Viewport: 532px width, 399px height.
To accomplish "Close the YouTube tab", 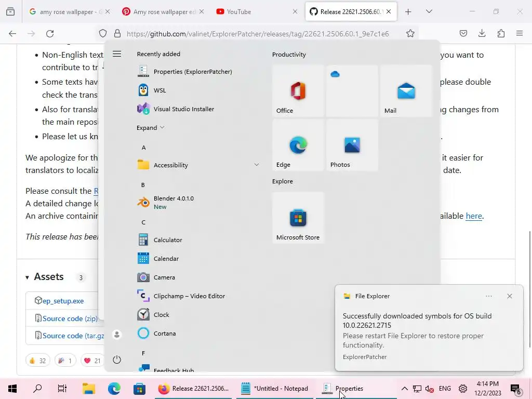I will tap(295, 11).
